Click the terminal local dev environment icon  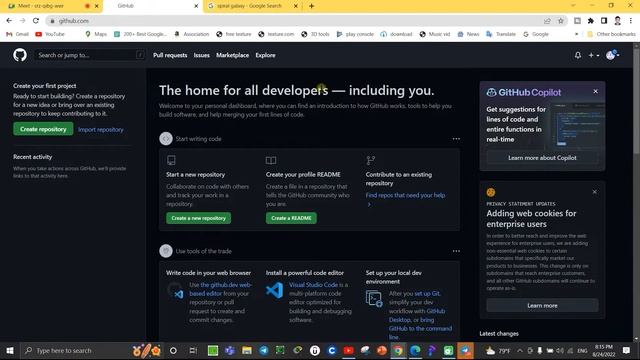click(374, 298)
